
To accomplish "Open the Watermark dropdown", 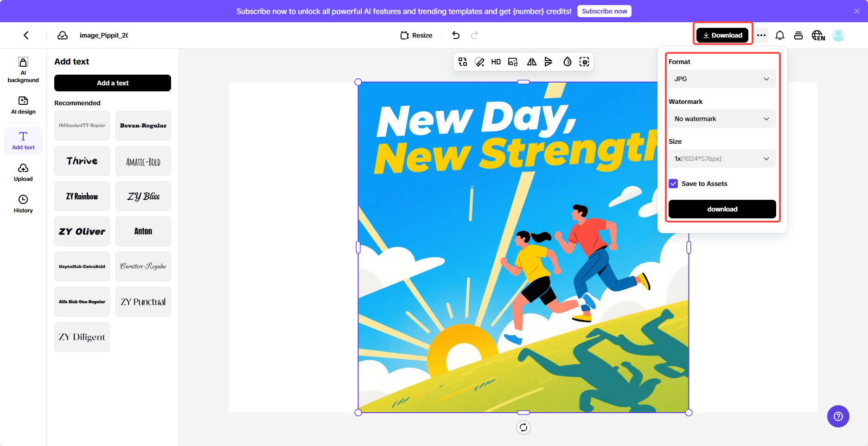I will click(x=722, y=119).
